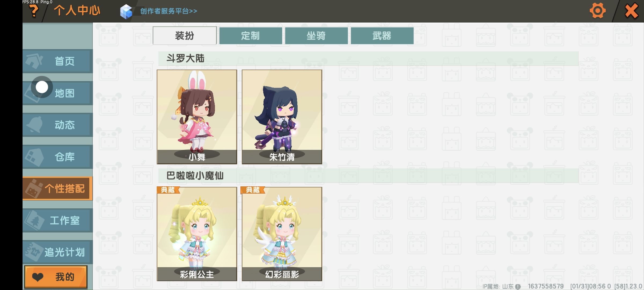Open the question mark help icon
The image size is (644, 290).
coord(34,11)
